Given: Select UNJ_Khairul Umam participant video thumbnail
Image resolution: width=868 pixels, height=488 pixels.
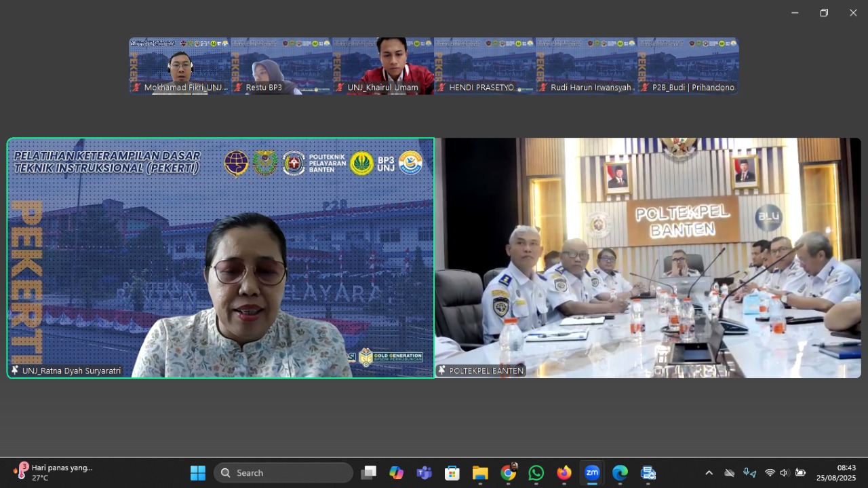Looking at the screenshot, I should 383,66.
